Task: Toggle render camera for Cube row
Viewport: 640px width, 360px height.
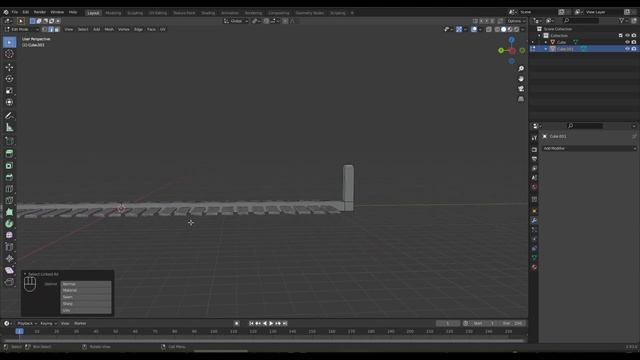Action: pyautogui.click(x=634, y=42)
